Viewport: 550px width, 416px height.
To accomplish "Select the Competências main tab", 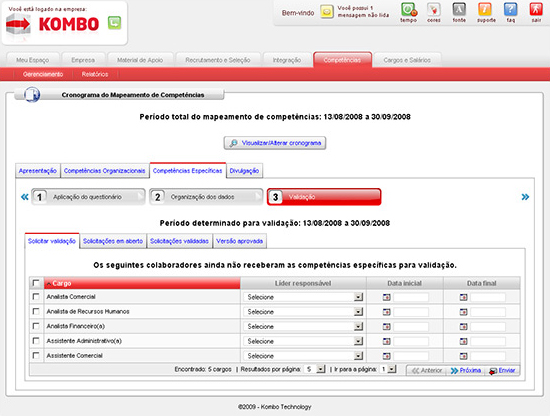I will point(342,60).
